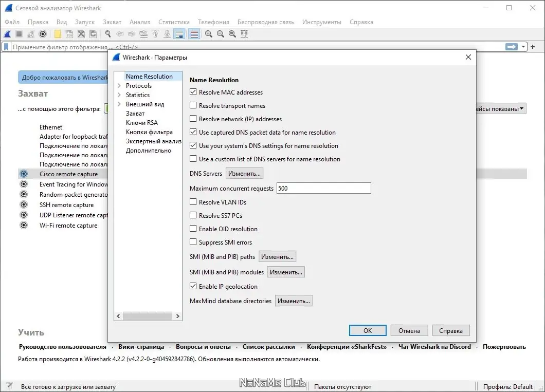Go to previous packet arrow icon

(120, 34)
